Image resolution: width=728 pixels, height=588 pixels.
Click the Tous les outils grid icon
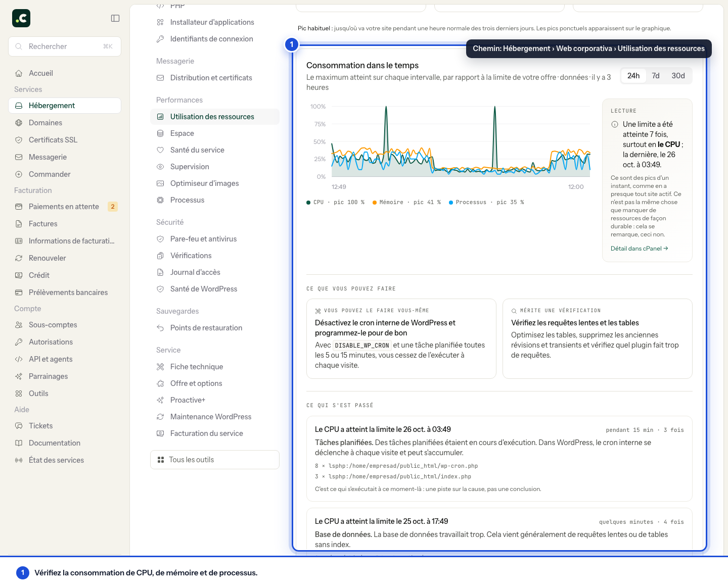point(161,460)
